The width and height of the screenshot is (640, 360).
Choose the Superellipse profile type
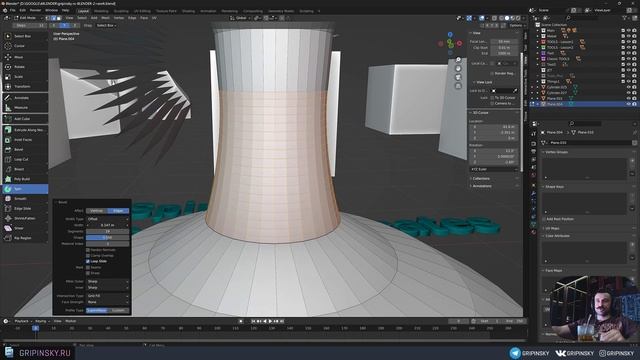97,310
